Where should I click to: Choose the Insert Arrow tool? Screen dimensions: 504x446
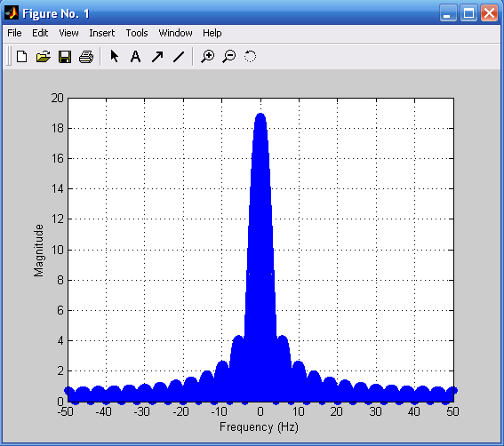click(x=157, y=57)
